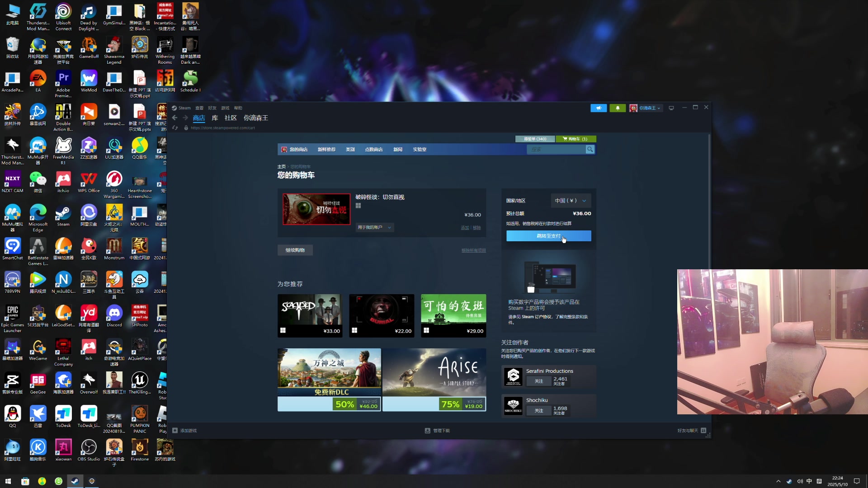Open 管理下载 downloads manager
This screenshot has height=488, width=868.
point(437,431)
